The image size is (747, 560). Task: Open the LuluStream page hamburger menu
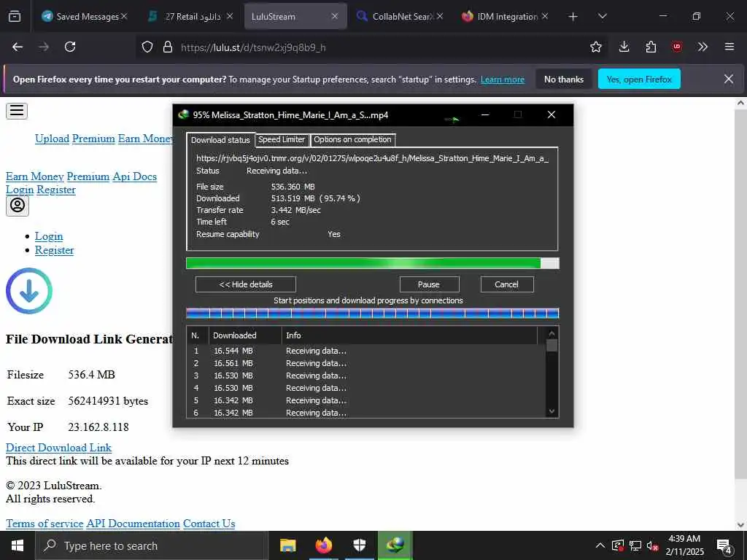(x=17, y=111)
